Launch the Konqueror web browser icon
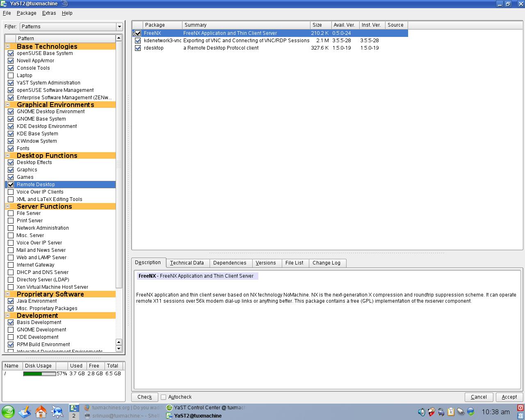 point(57,412)
